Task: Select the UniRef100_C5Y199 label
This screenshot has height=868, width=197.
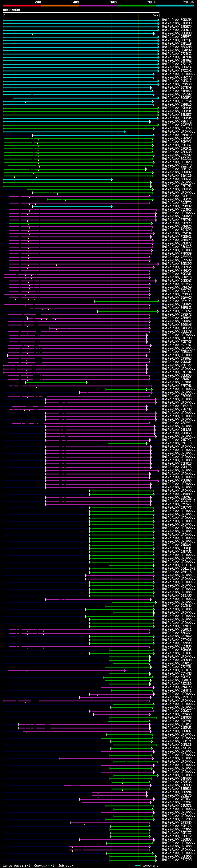Action: (177, 301)
